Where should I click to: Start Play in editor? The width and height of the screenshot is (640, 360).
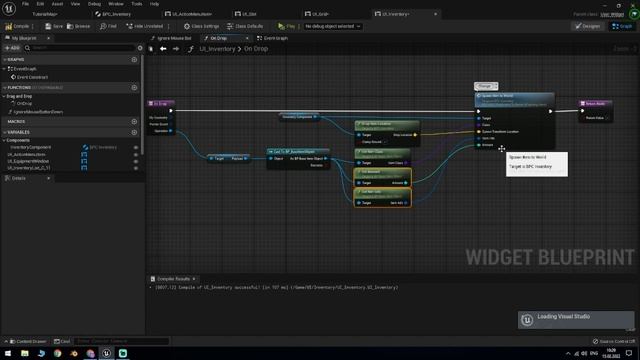287,26
